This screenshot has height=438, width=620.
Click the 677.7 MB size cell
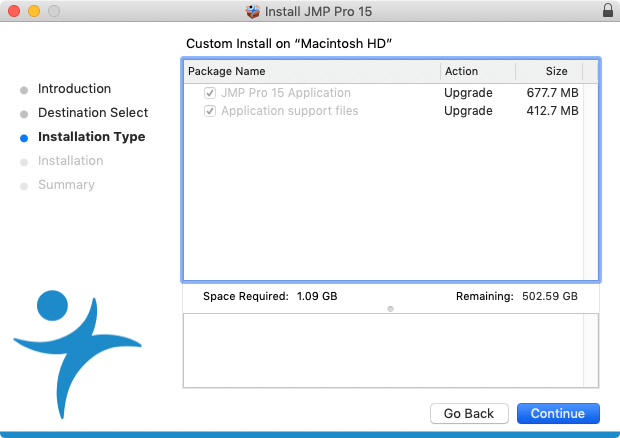552,93
